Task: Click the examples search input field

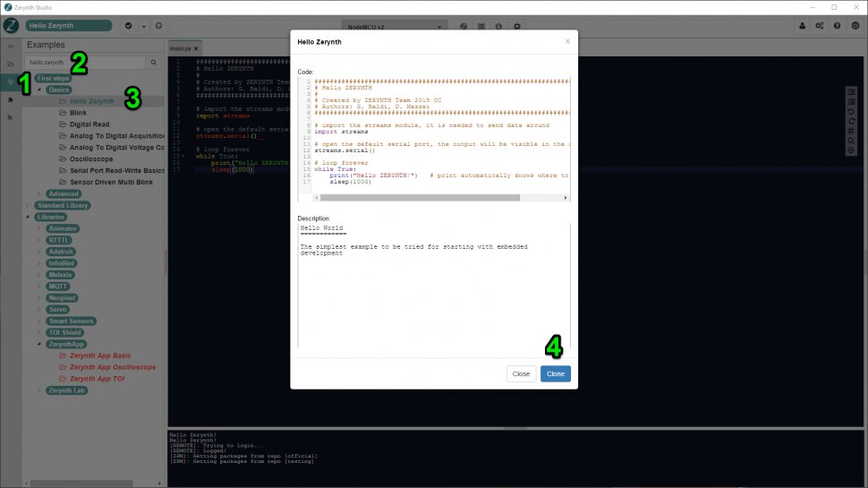Action: pos(85,63)
